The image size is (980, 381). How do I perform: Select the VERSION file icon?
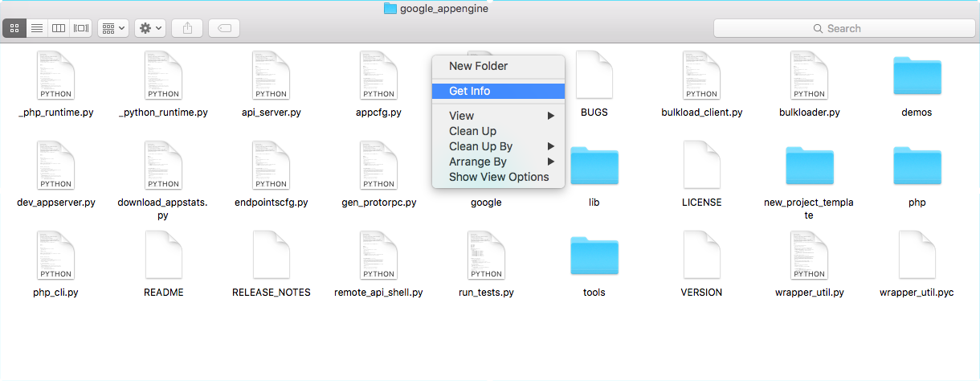click(702, 255)
